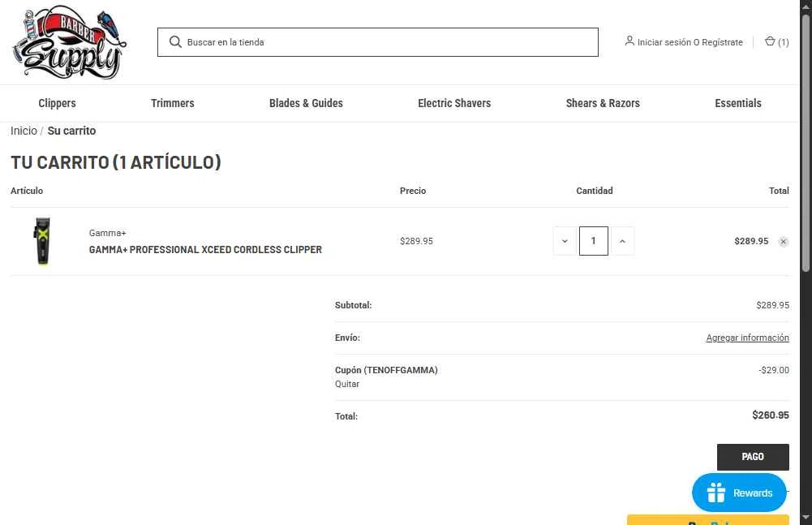Click the 'Cantidad' column header
This screenshot has height=525, width=812.
point(595,191)
